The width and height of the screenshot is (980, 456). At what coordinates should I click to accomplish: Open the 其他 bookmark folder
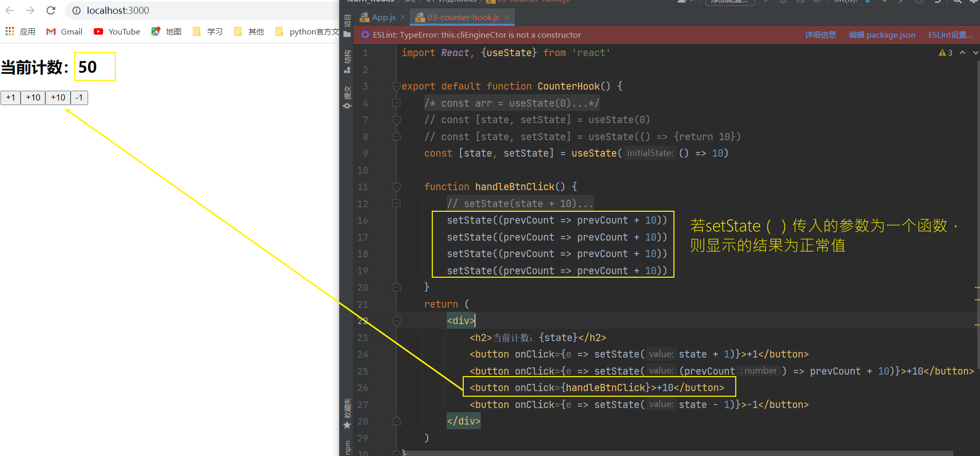point(249,31)
